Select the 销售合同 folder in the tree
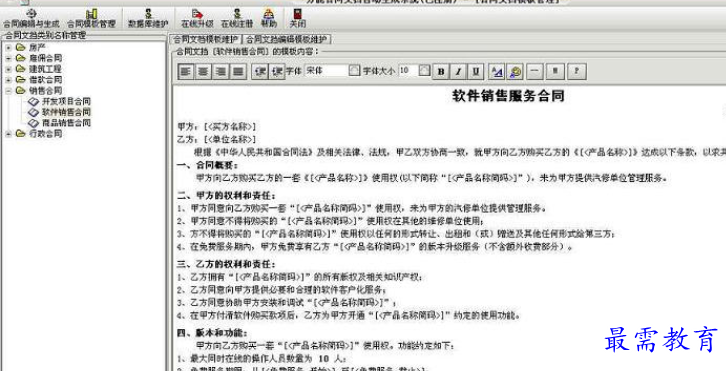 click(x=45, y=90)
